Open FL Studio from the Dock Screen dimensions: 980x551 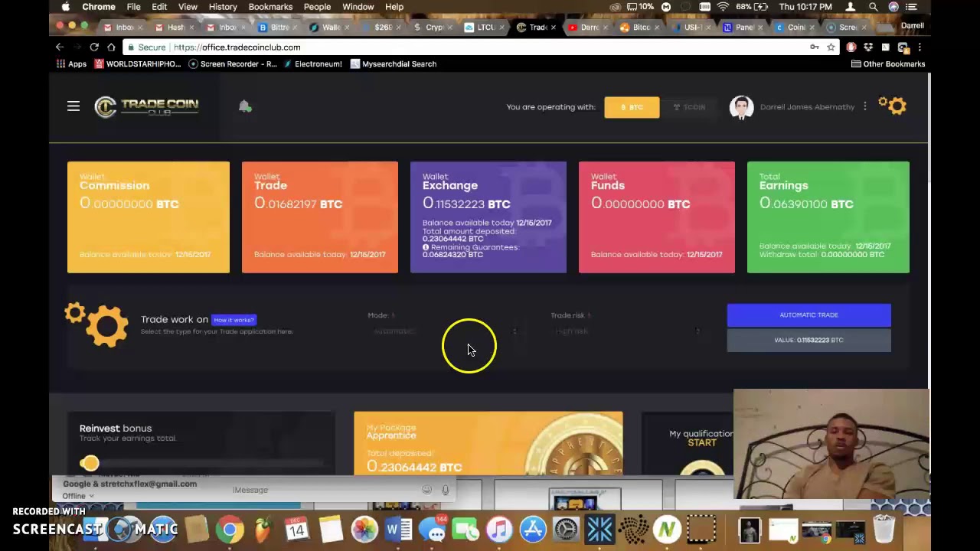click(x=263, y=530)
